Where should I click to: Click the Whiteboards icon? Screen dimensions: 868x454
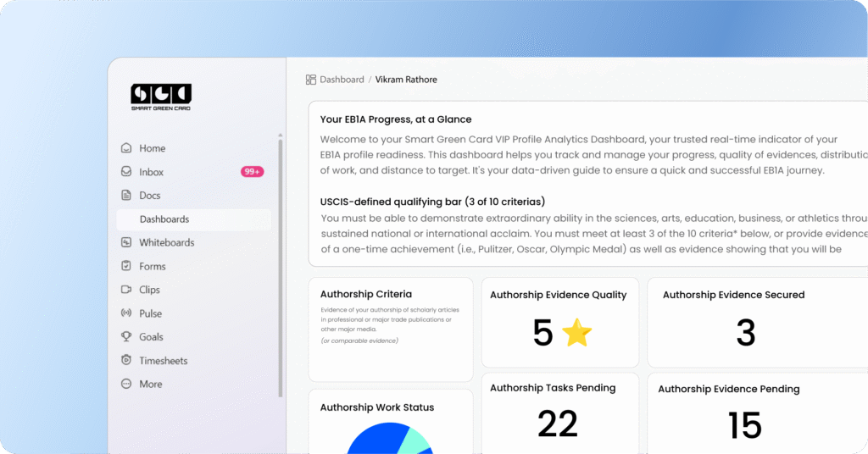(x=126, y=242)
